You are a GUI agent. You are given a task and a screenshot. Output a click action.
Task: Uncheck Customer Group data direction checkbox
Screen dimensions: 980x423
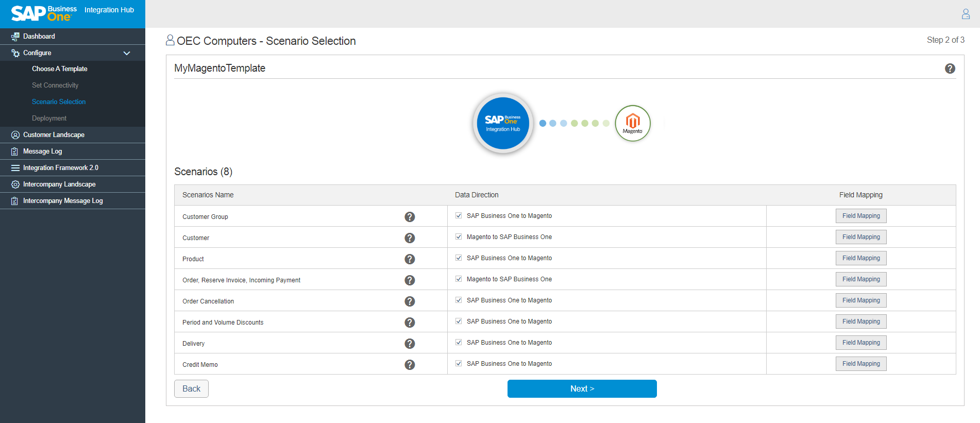coord(459,216)
